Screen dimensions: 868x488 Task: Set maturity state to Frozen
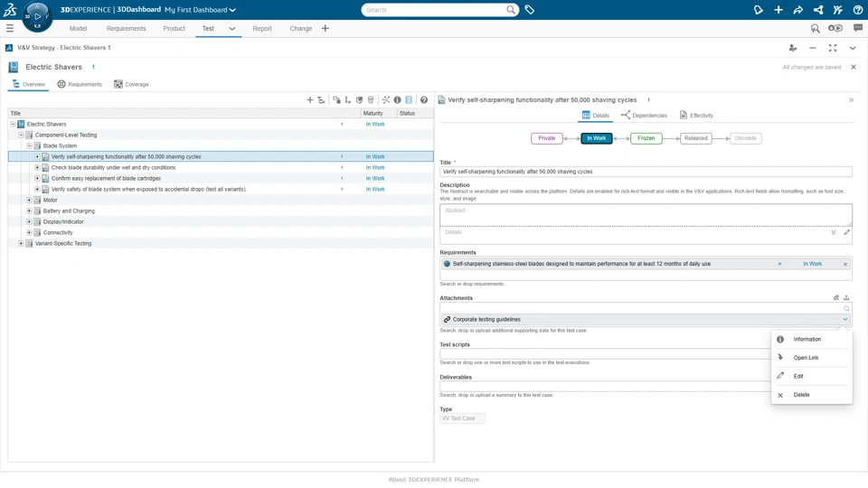(646, 138)
